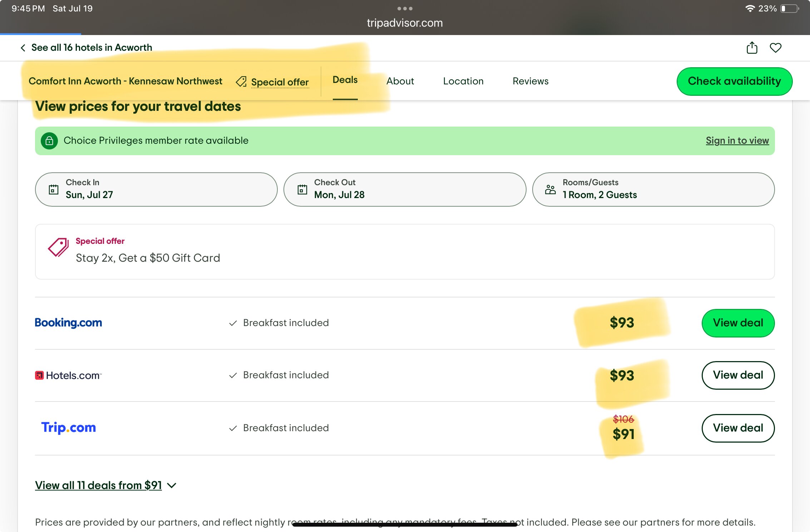
Task: Tap the Check In calendar icon
Action: (53, 189)
